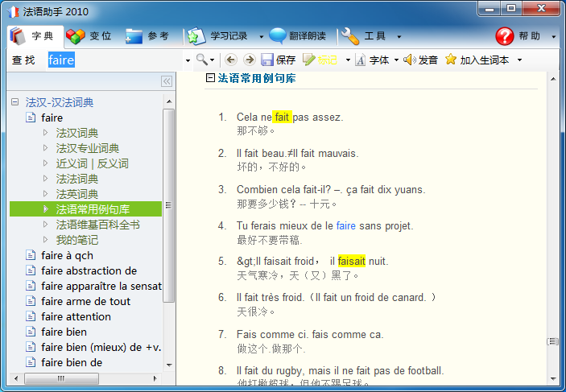
Task: Click the 字体 font icon
Action: 361,60
